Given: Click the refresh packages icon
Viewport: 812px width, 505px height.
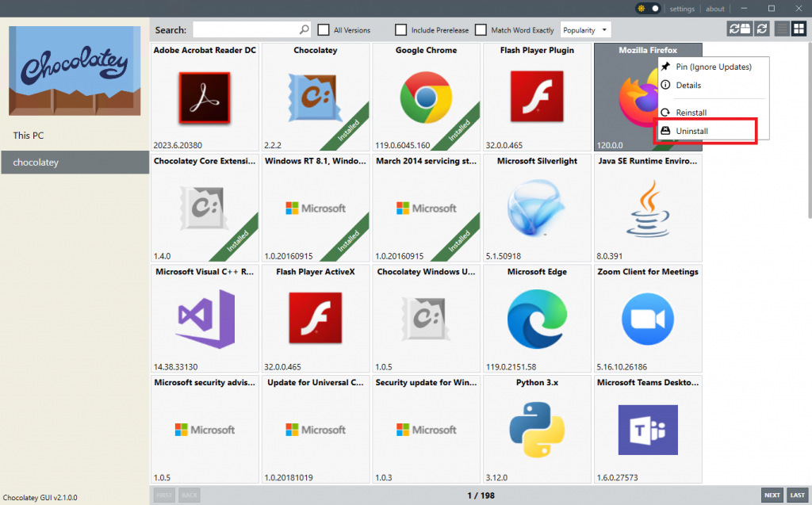Looking at the screenshot, I should click(x=762, y=29).
